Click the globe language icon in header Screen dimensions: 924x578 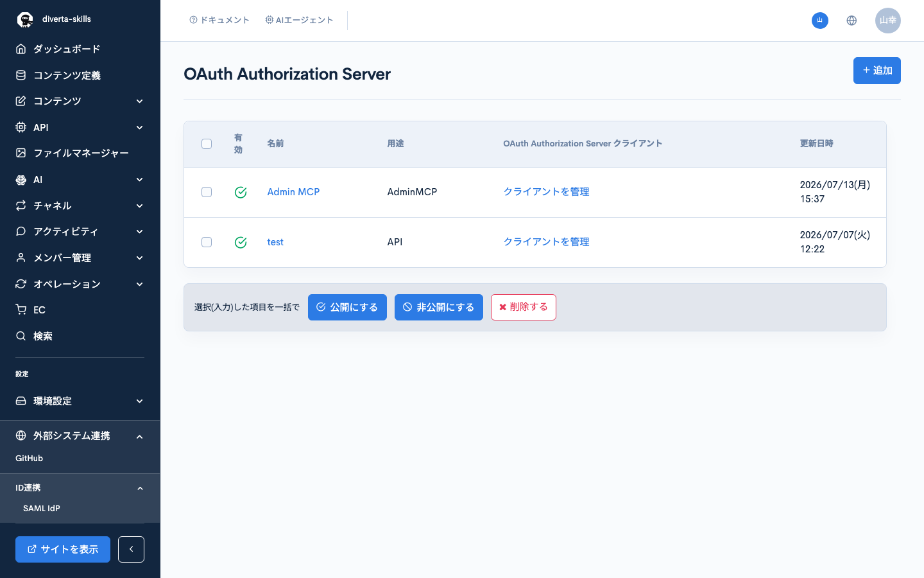point(851,21)
